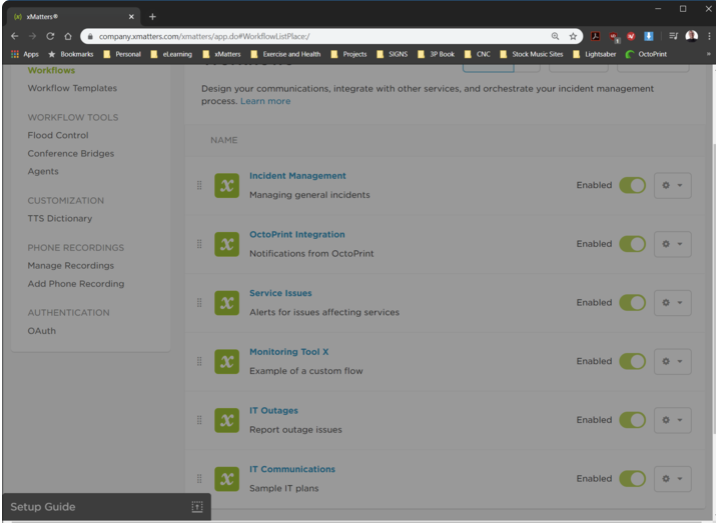This screenshot has width=716, height=523.
Task: Open the zoom magnifier icon in address bar
Action: [x=555, y=36]
